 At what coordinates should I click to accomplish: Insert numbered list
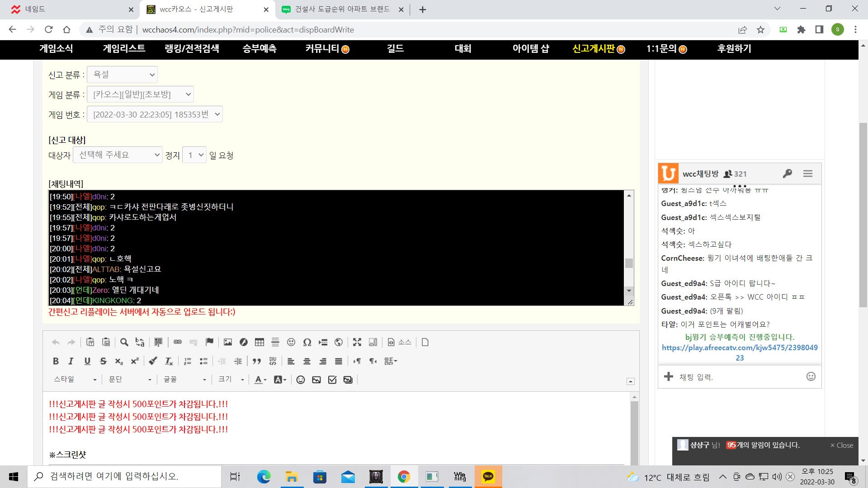[188, 361]
